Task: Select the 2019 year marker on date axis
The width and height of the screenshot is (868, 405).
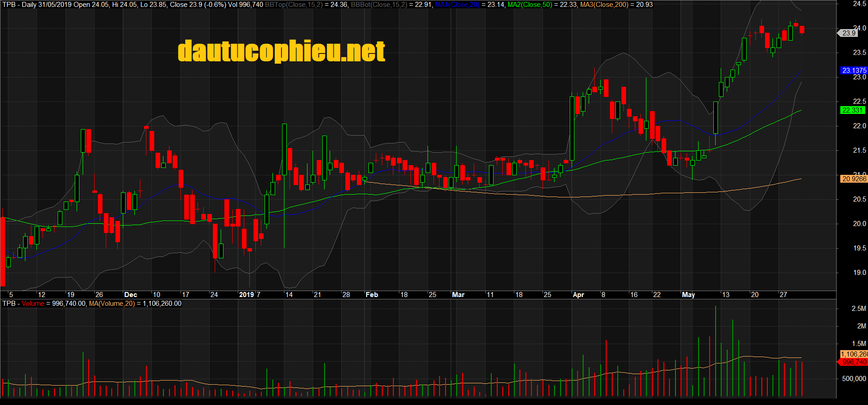Action: click(x=247, y=295)
